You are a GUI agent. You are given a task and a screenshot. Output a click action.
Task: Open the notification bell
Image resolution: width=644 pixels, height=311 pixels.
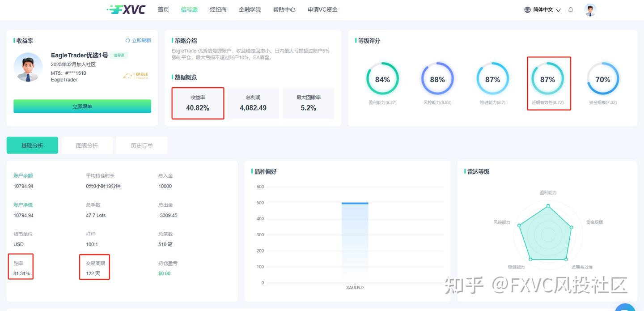tap(571, 9)
